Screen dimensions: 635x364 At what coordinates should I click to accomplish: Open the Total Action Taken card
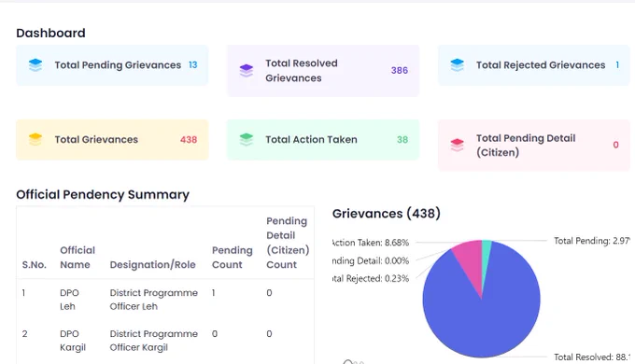323,140
